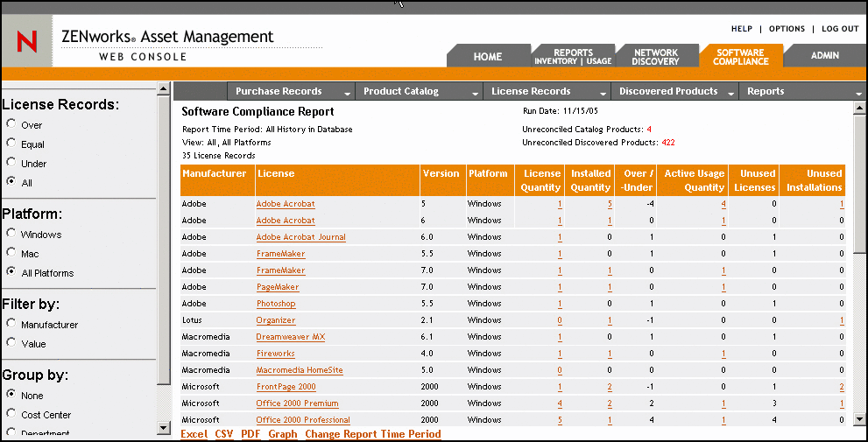Open the Purchase Records dropdown menu
This screenshot has height=442, width=868.
tap(292, 91)
